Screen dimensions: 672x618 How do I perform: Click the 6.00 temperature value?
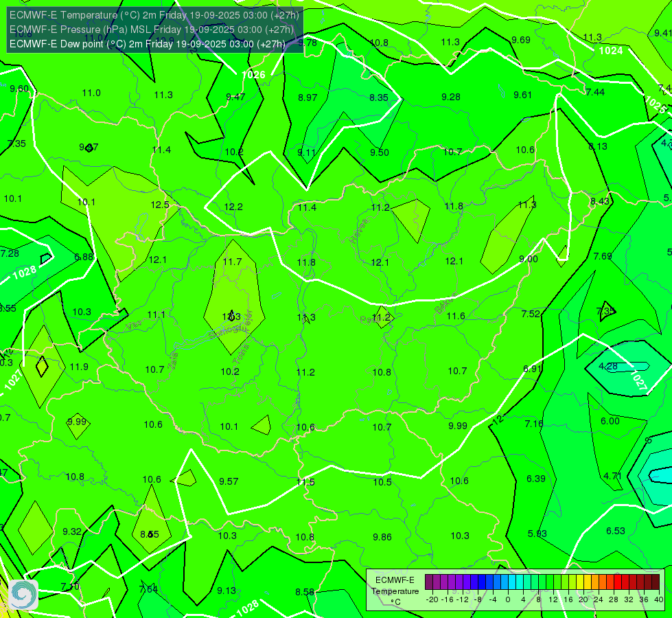[610, 421]
